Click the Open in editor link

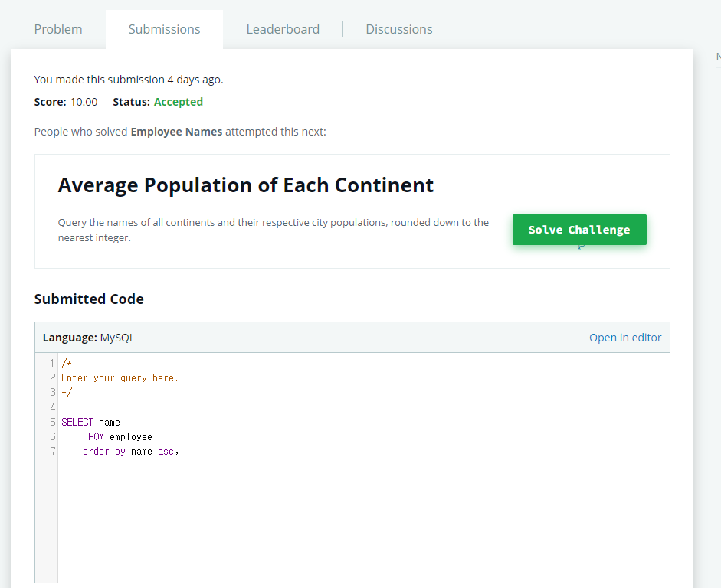625,338
